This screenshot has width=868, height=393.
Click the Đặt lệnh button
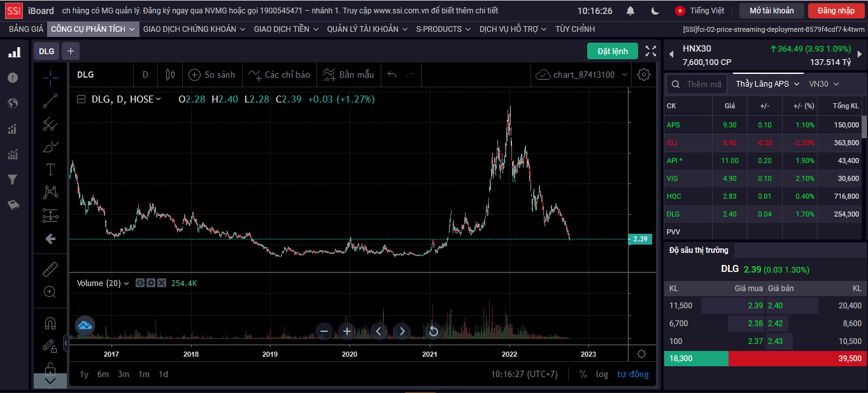[x=613, y=51]
